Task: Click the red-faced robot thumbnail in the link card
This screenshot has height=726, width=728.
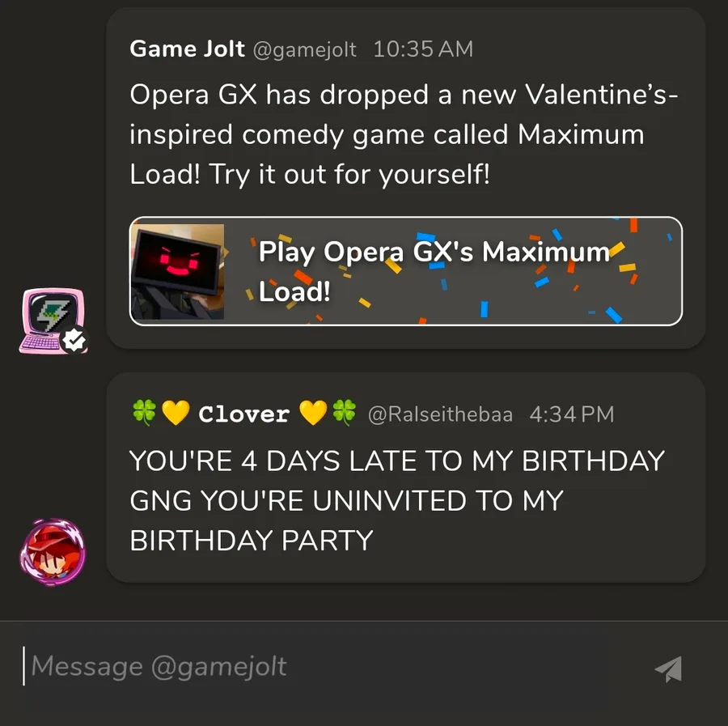Action: click(178, 271)
